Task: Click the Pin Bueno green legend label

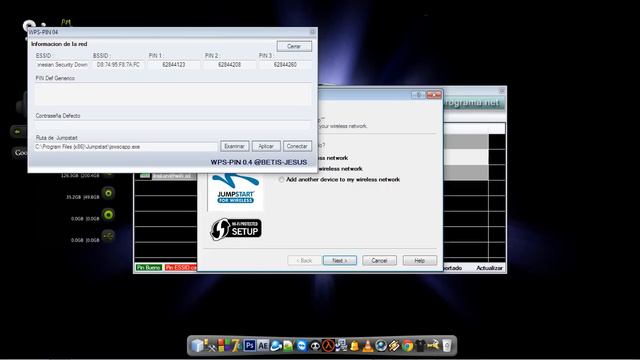Action: click(x=149, y=268)
